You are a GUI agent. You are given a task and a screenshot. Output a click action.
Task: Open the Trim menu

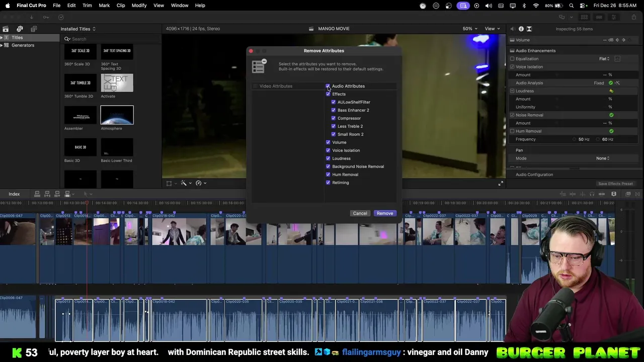click(87, 6)
